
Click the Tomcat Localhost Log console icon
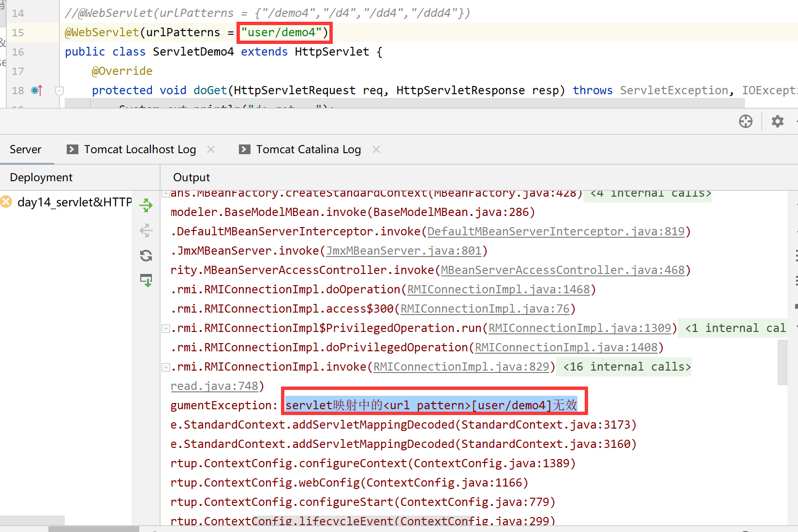pos(72,149)
